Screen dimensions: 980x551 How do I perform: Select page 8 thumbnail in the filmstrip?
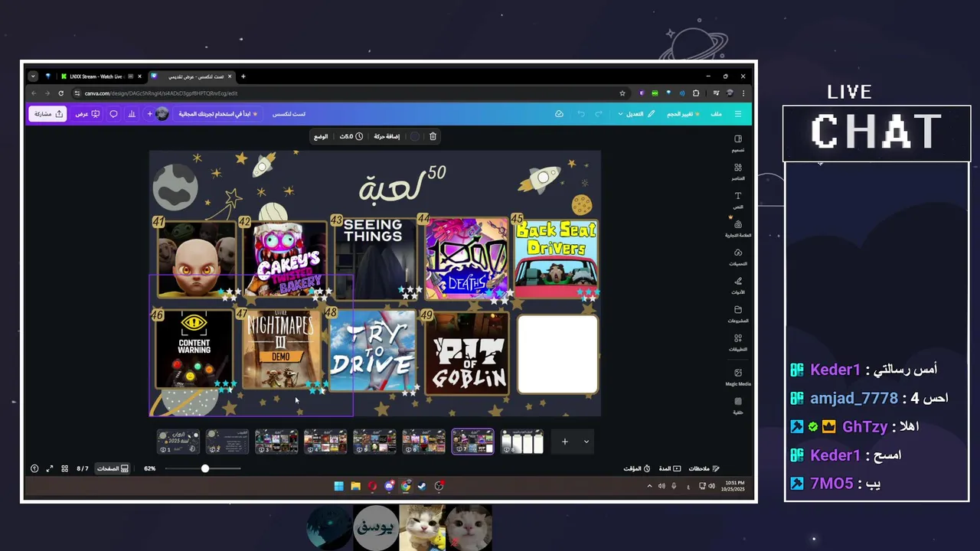pos(522,442)
